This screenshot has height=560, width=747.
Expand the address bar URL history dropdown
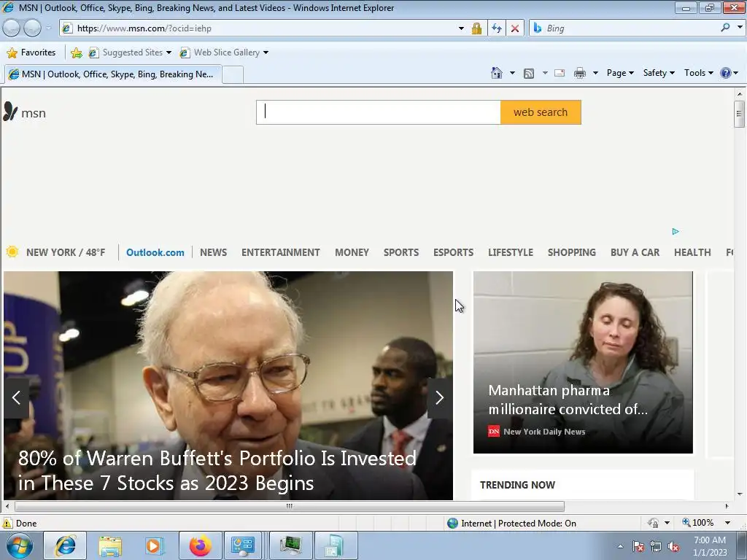[461, 28]
